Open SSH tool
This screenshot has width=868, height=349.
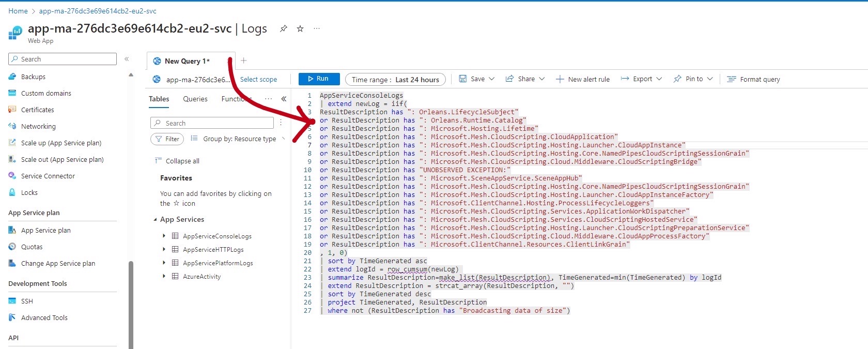coord(27,301)
